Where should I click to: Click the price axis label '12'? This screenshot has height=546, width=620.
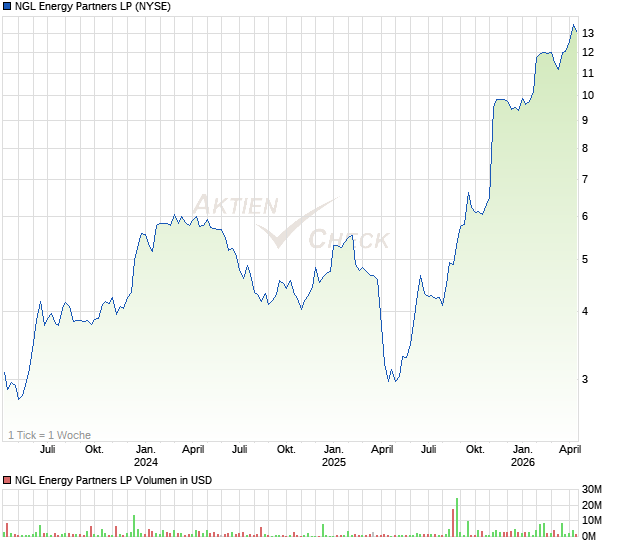(588, 52)
